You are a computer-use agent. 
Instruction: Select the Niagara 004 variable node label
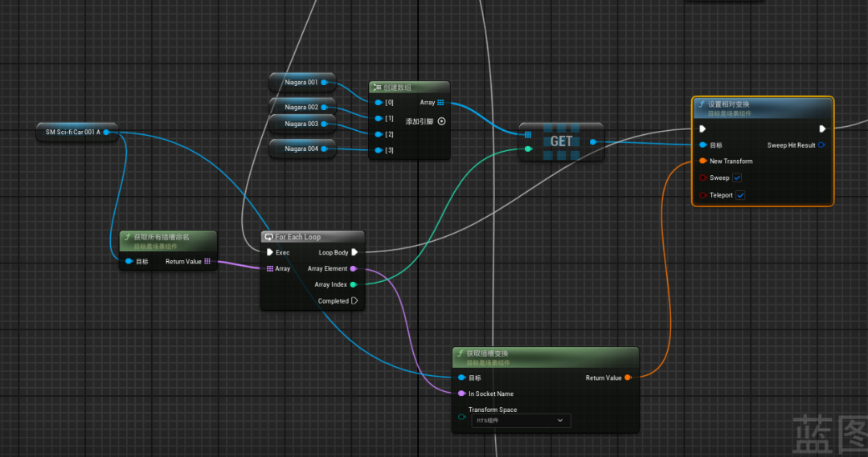tap(301, 149)
